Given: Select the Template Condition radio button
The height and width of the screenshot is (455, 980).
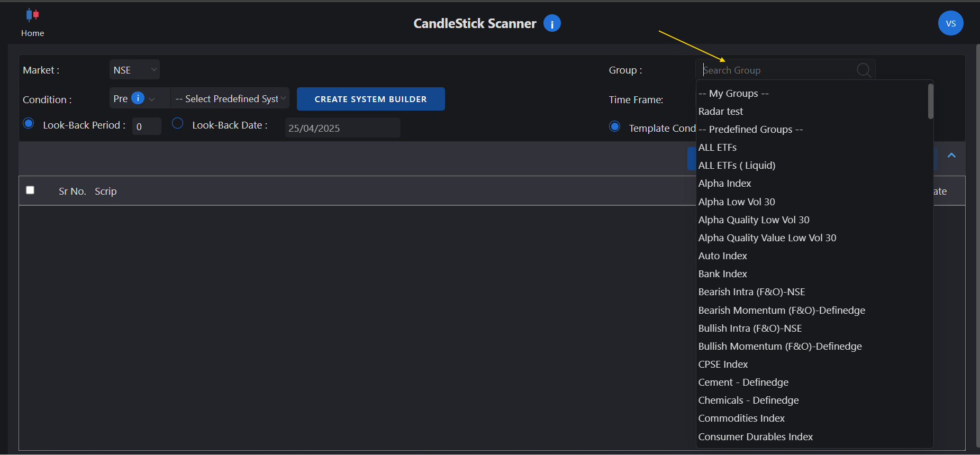Looking at the screenshot, I should [x=614, y=126].
